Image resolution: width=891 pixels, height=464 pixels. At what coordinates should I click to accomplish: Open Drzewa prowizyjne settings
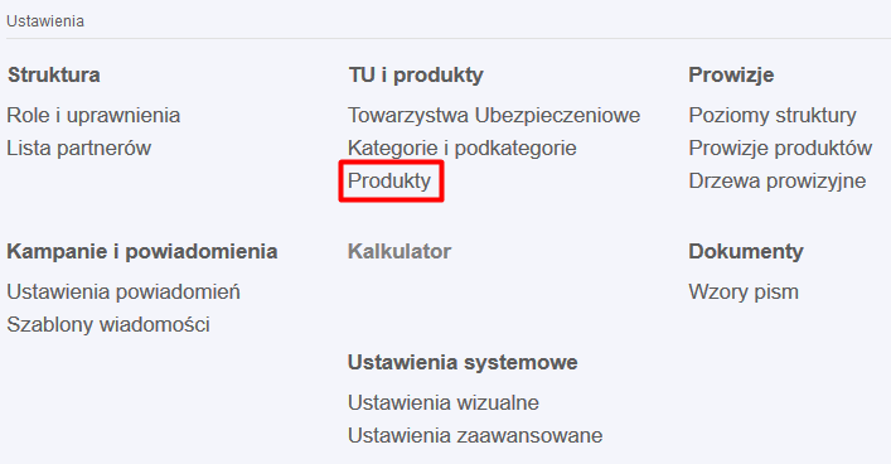click(777, 181)
